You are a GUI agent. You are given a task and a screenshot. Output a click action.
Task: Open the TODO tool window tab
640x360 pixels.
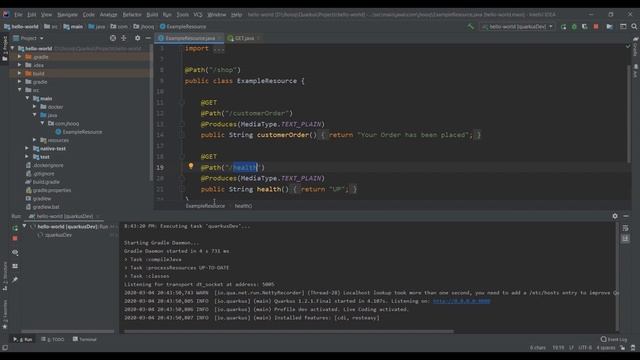53,339
